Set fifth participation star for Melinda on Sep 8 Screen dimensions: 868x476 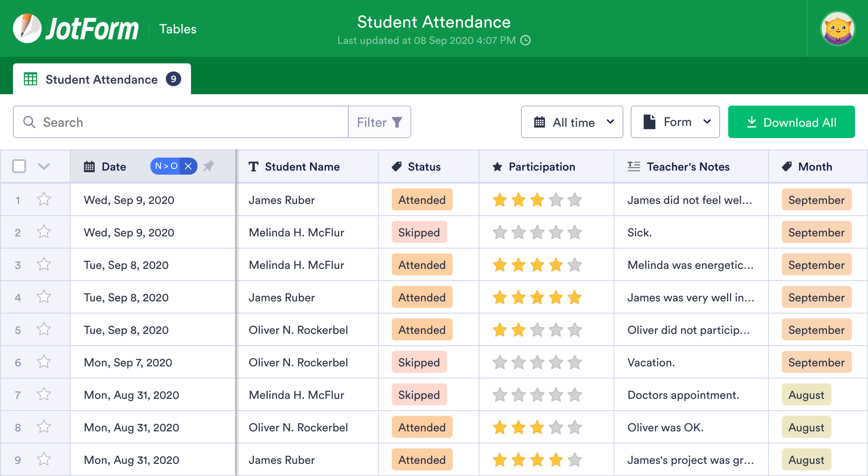(575, 265)
